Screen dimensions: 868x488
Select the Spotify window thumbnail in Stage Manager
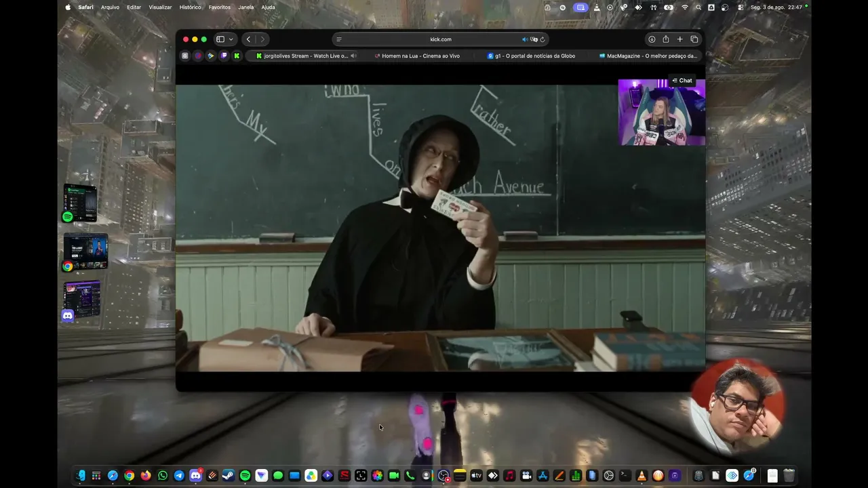point(80,203)
